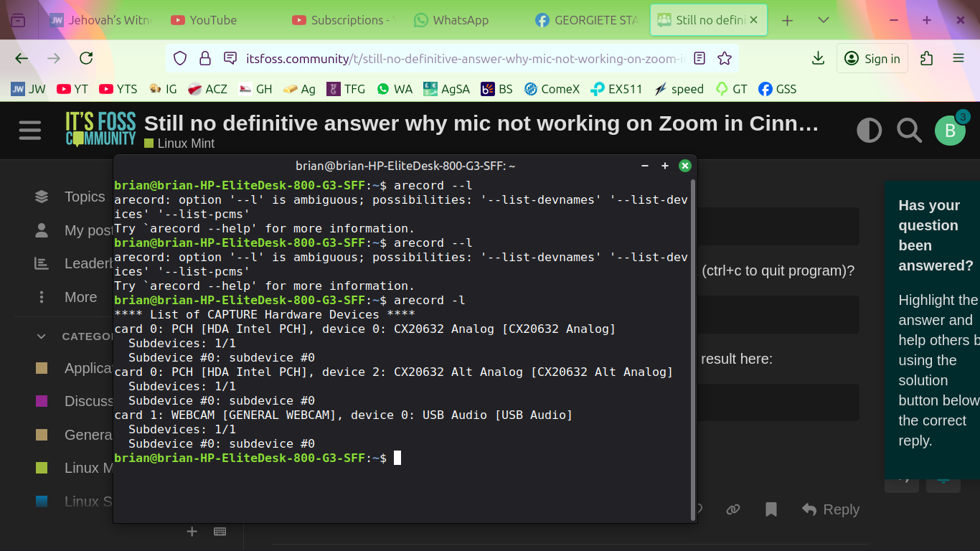Open Firefox downloads panel
The width and height of the screenshot is (980, 551).
817,59
